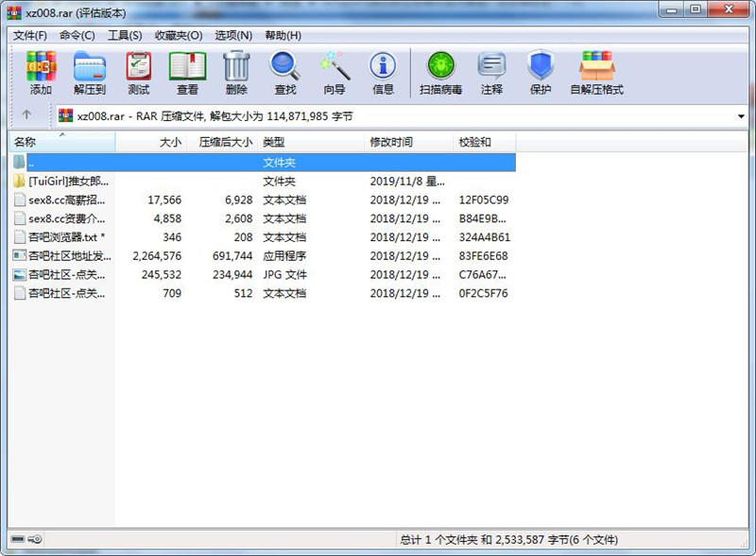Viewport: 756px width, 556px height.
Task: Maximize the WinRAR window
Action: click(696, 9)
